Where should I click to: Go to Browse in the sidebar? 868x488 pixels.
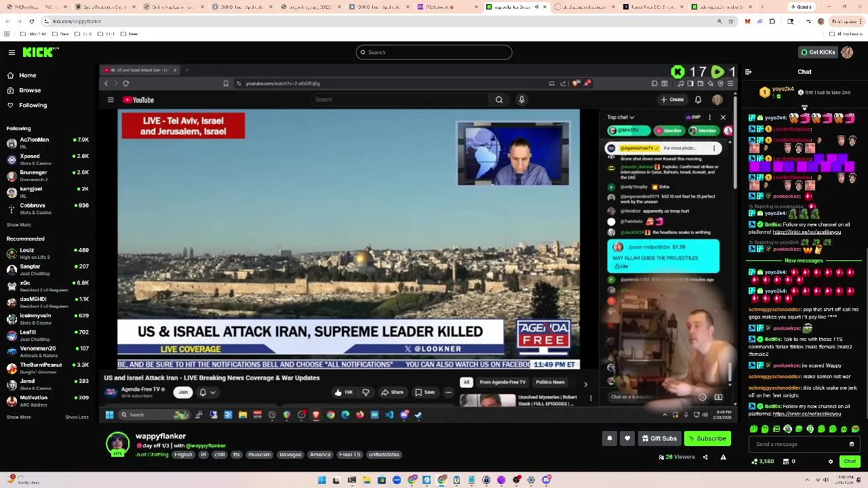point(30,90)
